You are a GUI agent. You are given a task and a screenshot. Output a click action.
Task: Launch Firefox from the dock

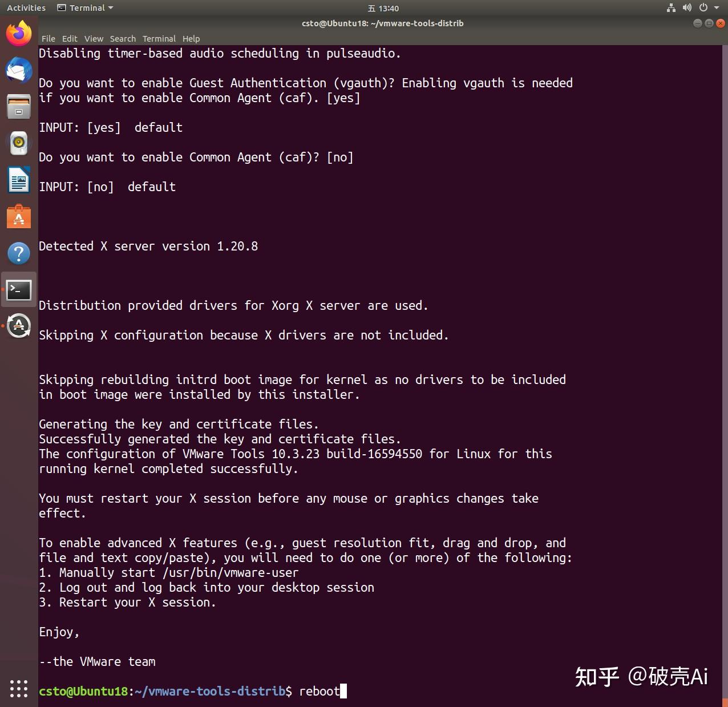[x=18, y=33]
